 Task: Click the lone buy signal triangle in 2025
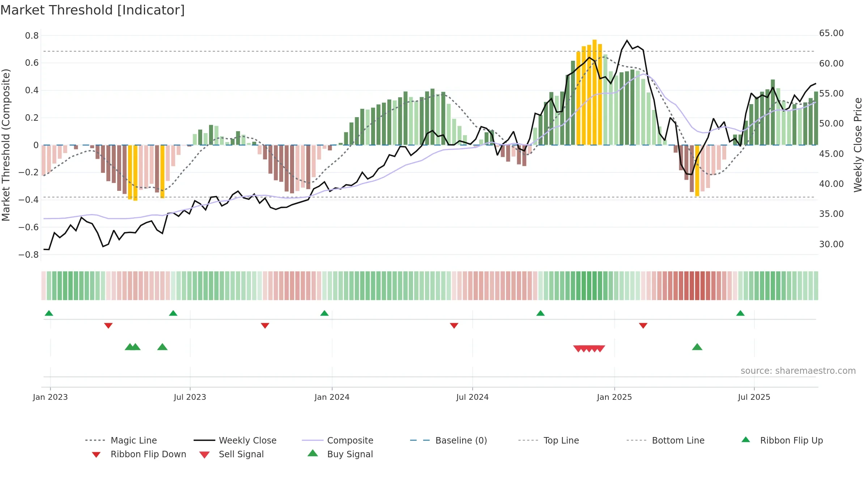click(x=697, y=347)
